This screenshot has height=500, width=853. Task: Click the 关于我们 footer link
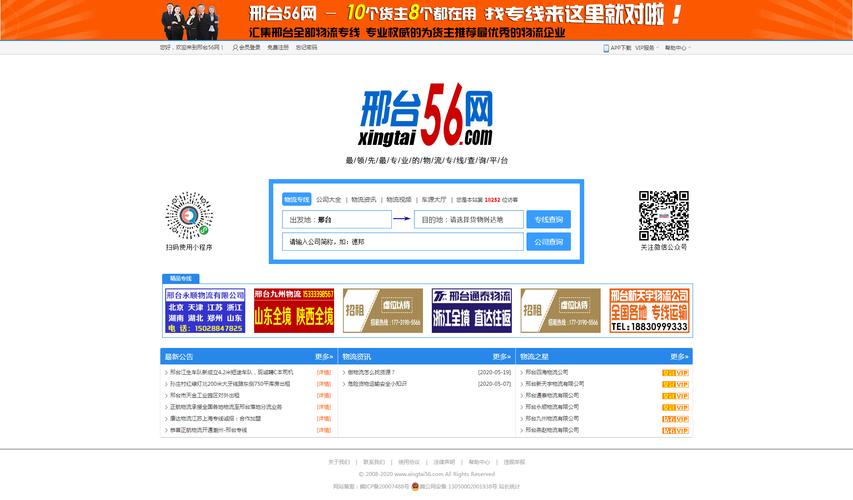point(338,462)
